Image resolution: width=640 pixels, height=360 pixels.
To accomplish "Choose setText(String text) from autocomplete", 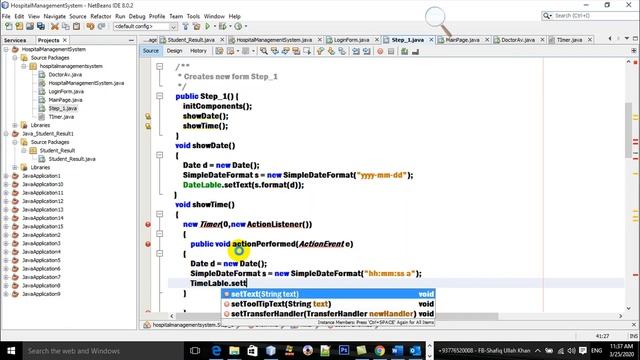I will click(328, 294).
